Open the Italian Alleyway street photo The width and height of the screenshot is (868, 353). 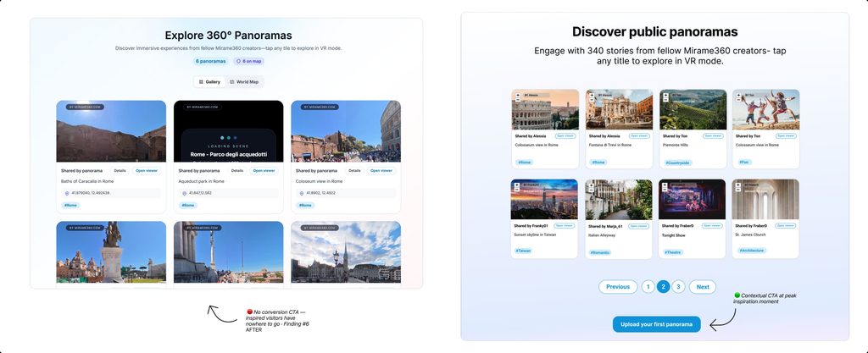click(618, 200)
